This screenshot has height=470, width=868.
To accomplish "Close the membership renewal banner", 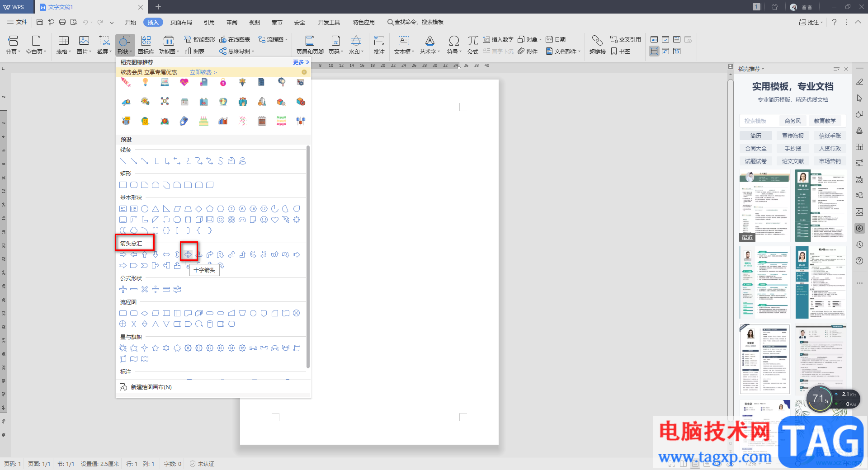I will click(x=304, y=72).
